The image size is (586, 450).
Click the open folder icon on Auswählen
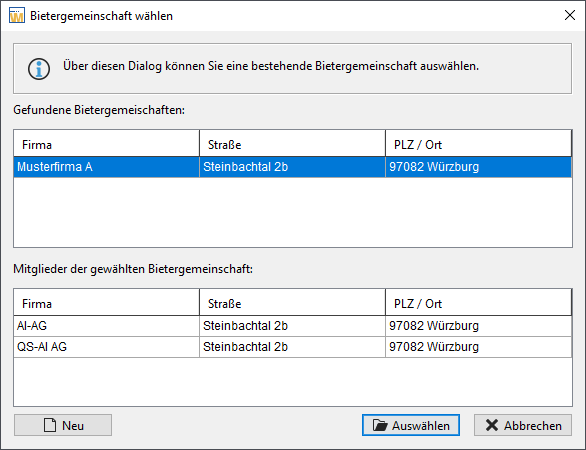pos(380,425)
